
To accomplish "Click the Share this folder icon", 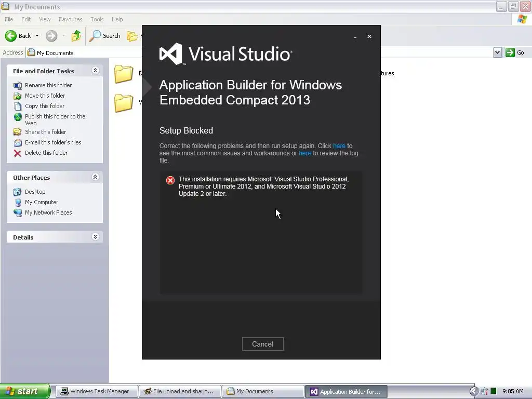I will pyautogui.click(x=18, y=132).
